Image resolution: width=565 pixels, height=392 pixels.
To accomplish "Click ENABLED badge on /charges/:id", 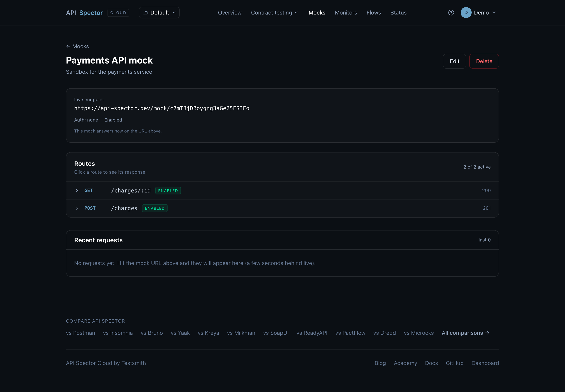I will tap(168, 191).
